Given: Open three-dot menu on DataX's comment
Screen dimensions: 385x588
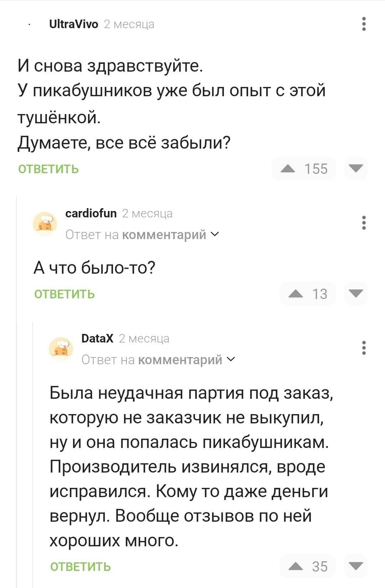Looking at the screenshot, I should click(364, 348).
